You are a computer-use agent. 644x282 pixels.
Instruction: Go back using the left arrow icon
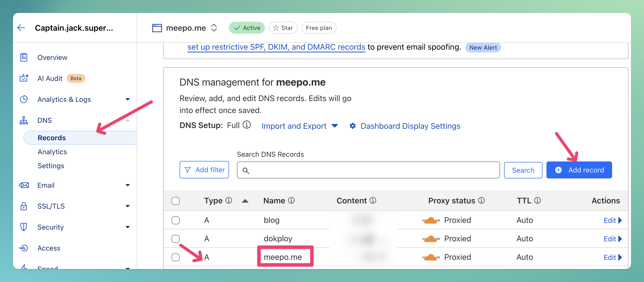(21, 28)
